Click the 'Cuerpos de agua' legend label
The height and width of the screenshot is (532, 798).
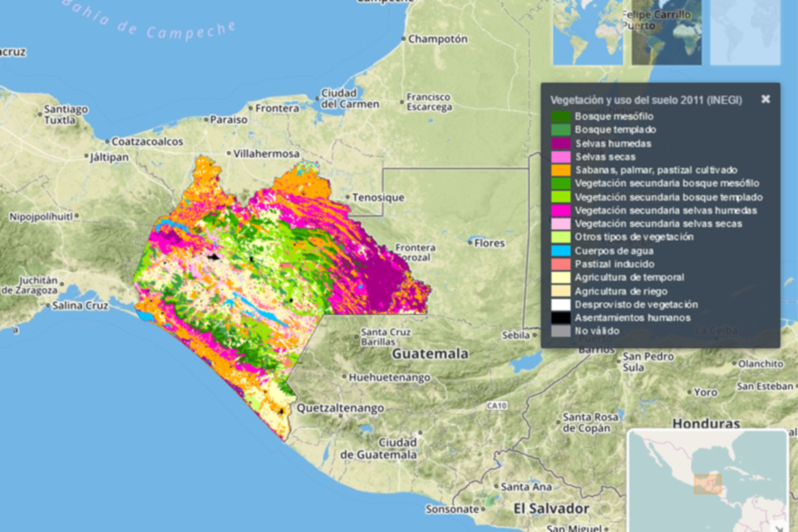(x=613, y=251)
